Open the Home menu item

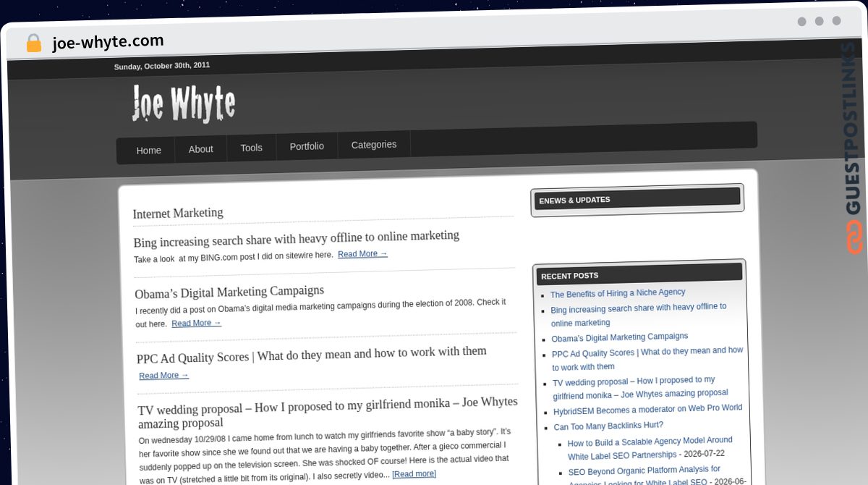(149, 151)
